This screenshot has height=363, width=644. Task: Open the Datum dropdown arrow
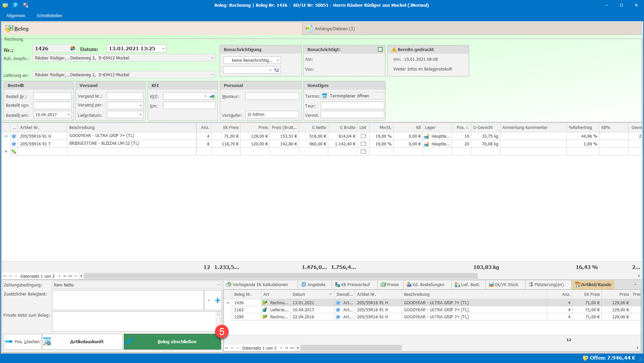(163, 48)
